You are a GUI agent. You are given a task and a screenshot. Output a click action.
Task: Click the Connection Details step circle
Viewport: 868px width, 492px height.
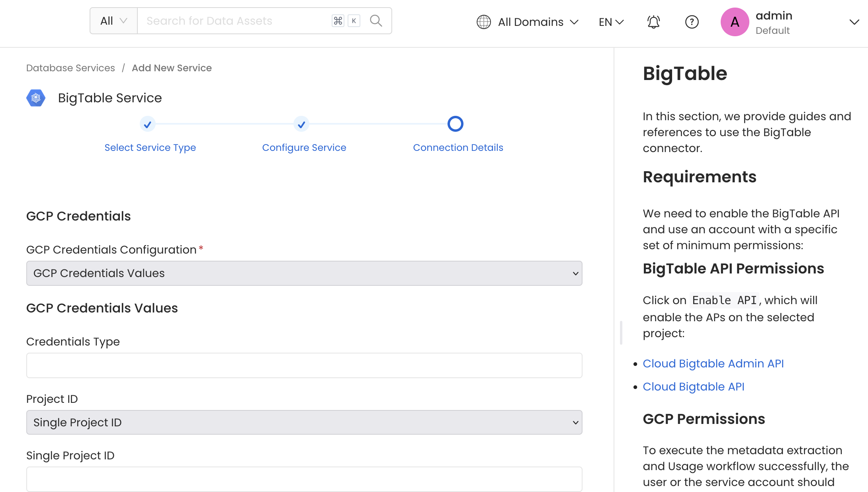456,124
